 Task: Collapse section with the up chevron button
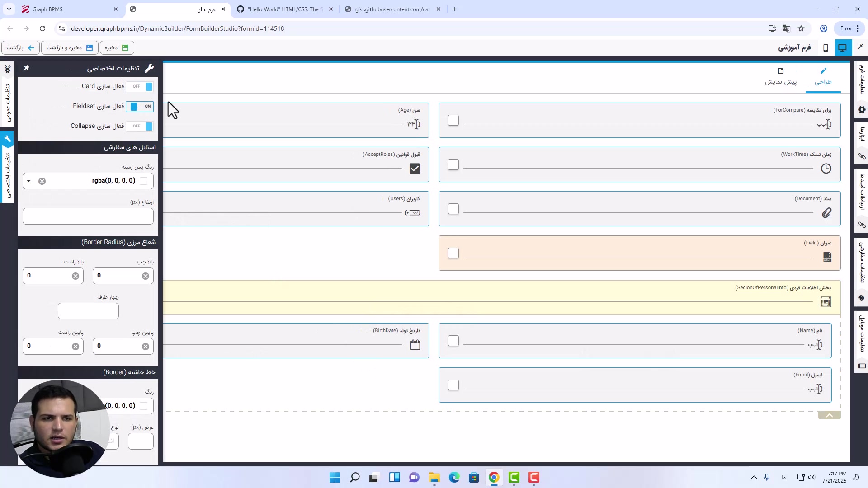(829, 415)
